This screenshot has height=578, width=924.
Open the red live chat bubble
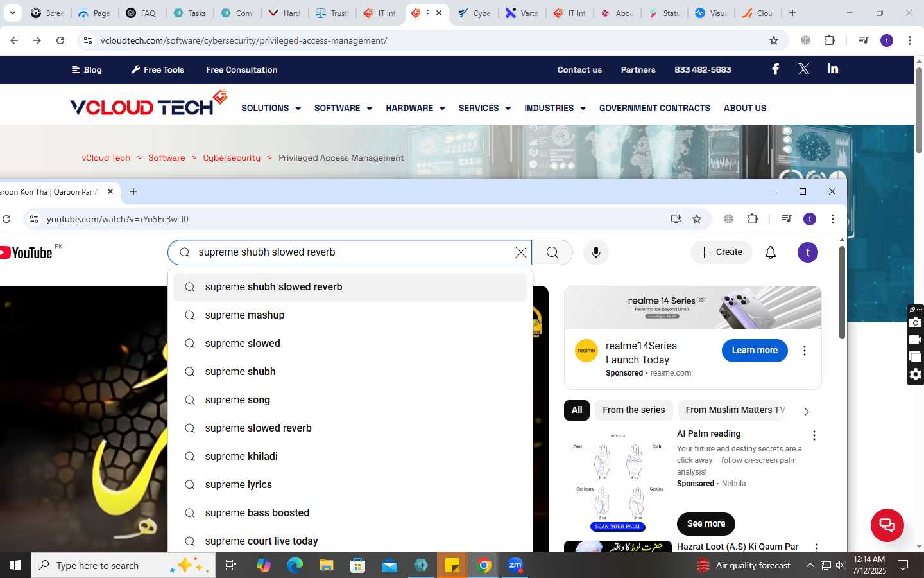point(887,525)
